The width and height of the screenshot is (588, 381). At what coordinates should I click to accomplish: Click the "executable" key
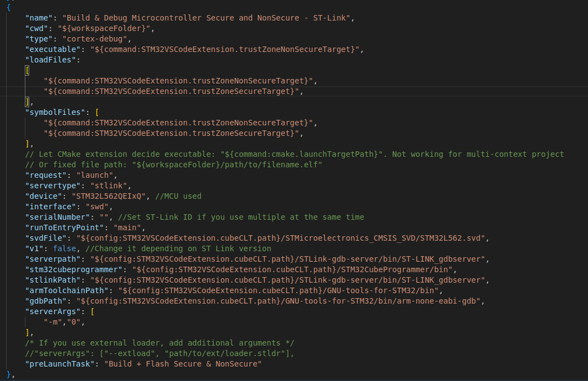[53, 49]
